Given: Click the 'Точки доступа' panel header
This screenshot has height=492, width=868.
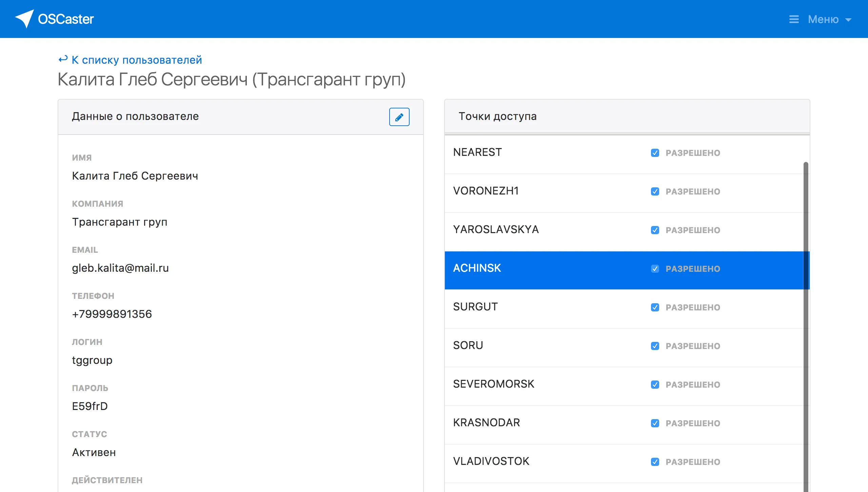Looking at the screenshot, I should point(498,116).
